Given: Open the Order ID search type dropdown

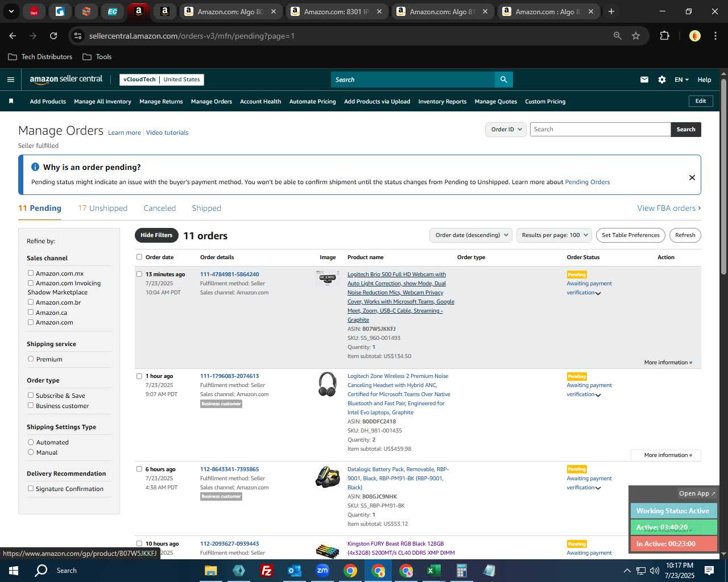Looking at the screenshot, I should [506, 130].
